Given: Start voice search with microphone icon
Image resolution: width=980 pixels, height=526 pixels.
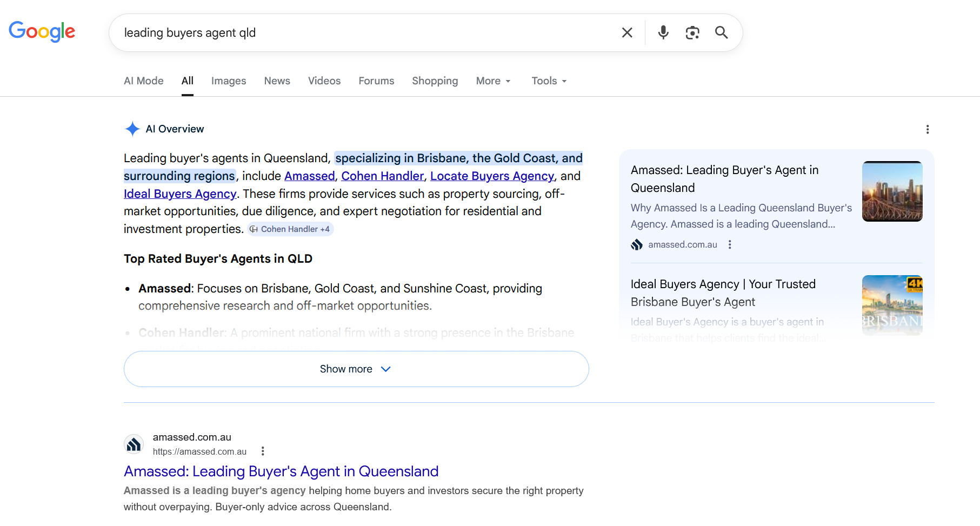Looking at the screenshot, I should pos(663,32).
